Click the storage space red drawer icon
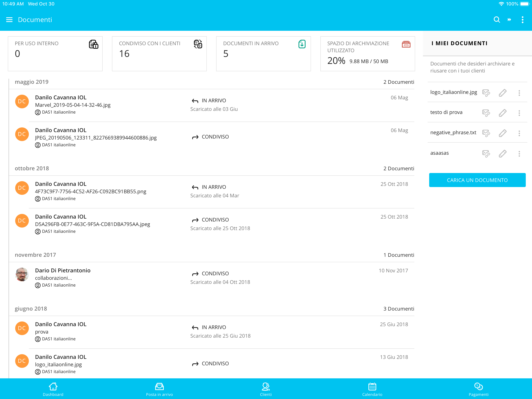Screen dimensions: 532x399 pyautogui.click(x=406, y=44)
